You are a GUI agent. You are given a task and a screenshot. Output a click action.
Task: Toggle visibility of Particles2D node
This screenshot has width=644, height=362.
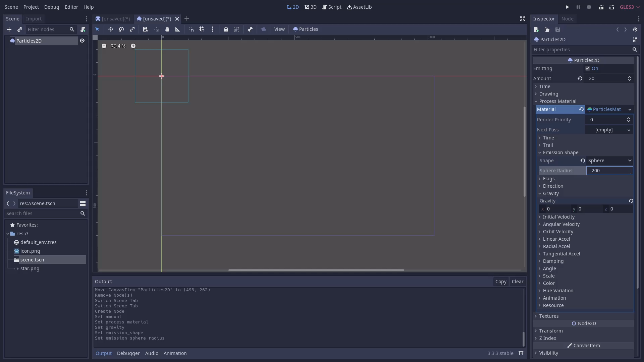pos(82,41)
